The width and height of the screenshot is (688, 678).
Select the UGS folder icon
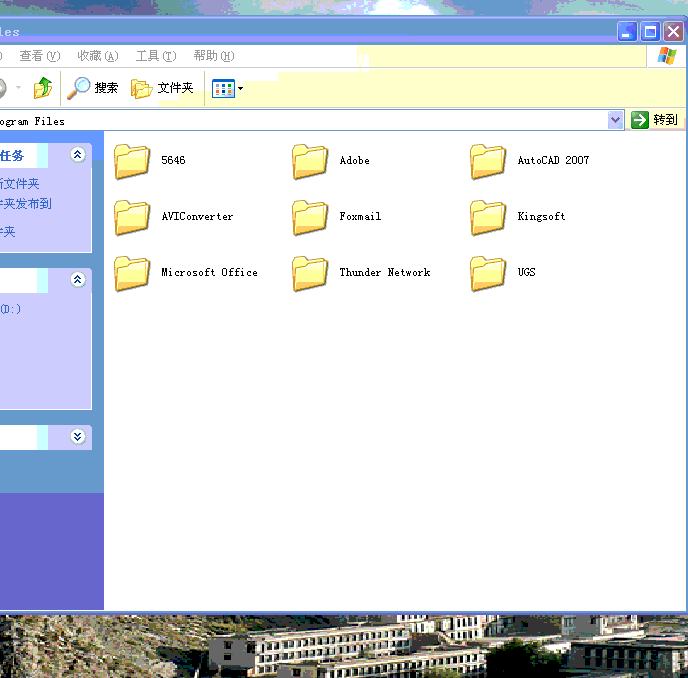[488, 273]
